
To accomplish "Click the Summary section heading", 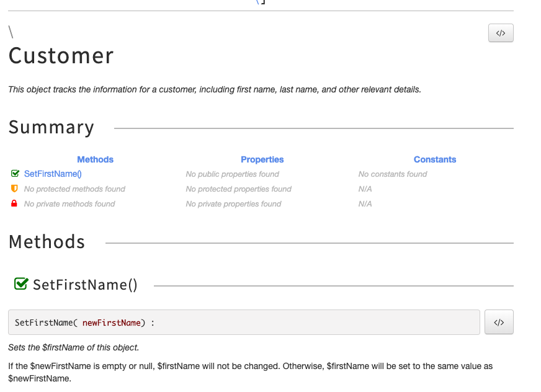I will tap(51, 127).
